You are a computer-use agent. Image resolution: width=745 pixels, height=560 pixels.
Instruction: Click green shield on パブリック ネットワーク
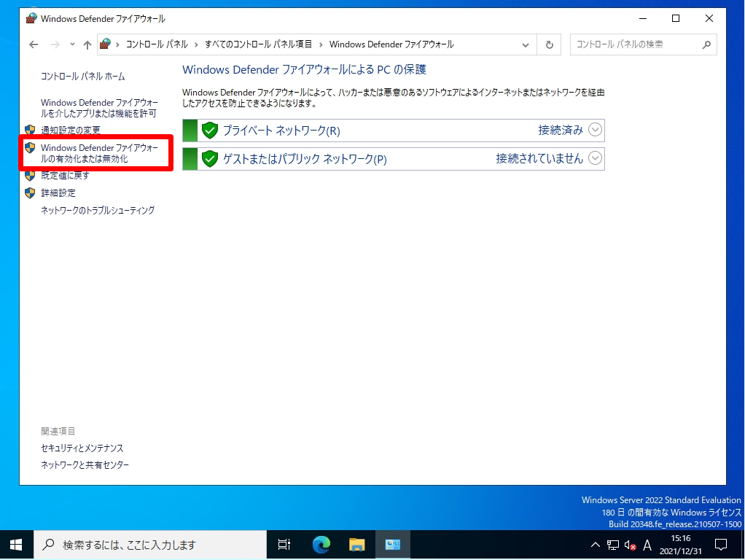point(209,159)
